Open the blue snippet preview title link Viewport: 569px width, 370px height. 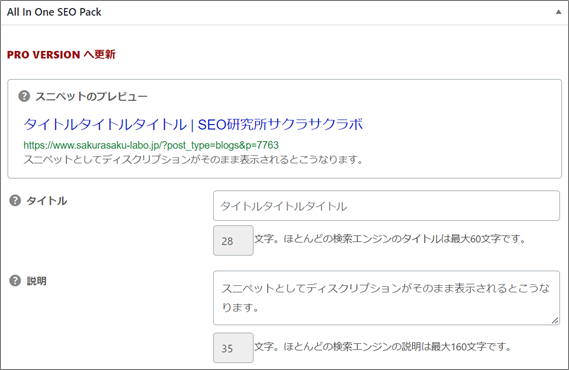[x=193, y=124]
